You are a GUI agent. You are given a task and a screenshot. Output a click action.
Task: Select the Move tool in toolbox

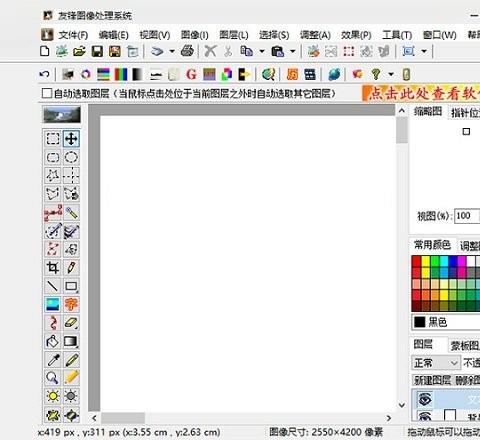click(71, 138)
